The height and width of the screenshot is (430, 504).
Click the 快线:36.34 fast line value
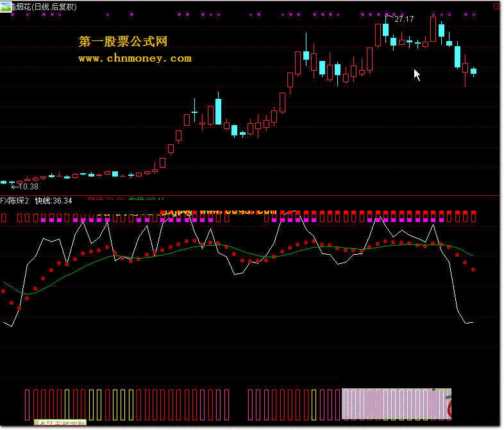pyautogui.click(x=54, y=201)
